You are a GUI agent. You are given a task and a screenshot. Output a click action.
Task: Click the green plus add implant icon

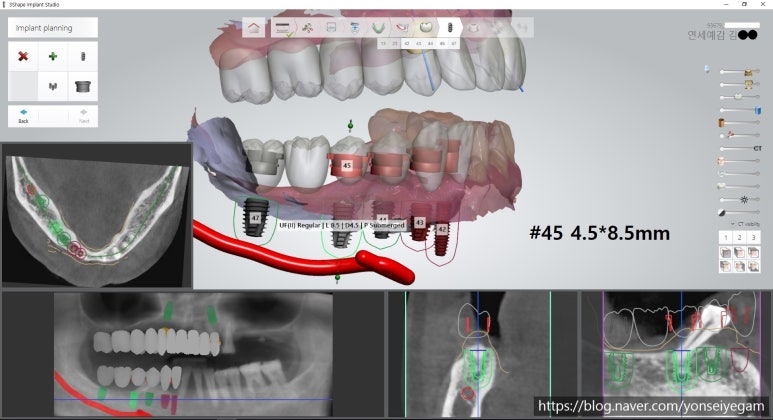click(x=53, y=56)
